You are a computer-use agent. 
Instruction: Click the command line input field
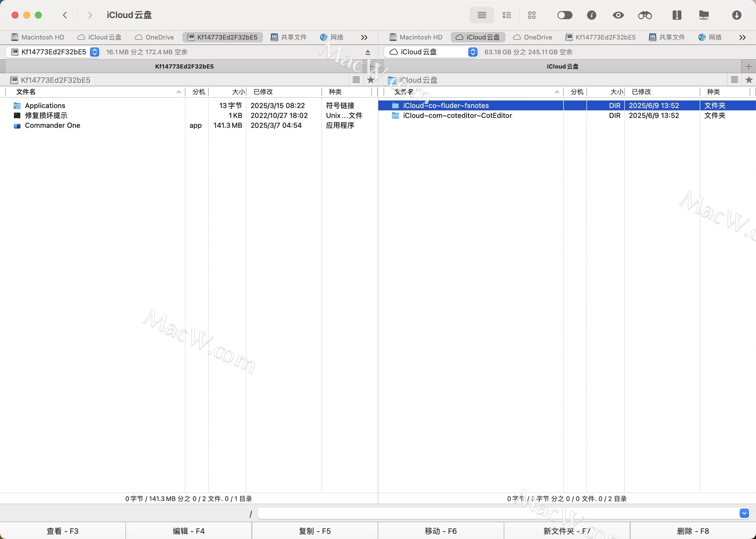(498, 513)
